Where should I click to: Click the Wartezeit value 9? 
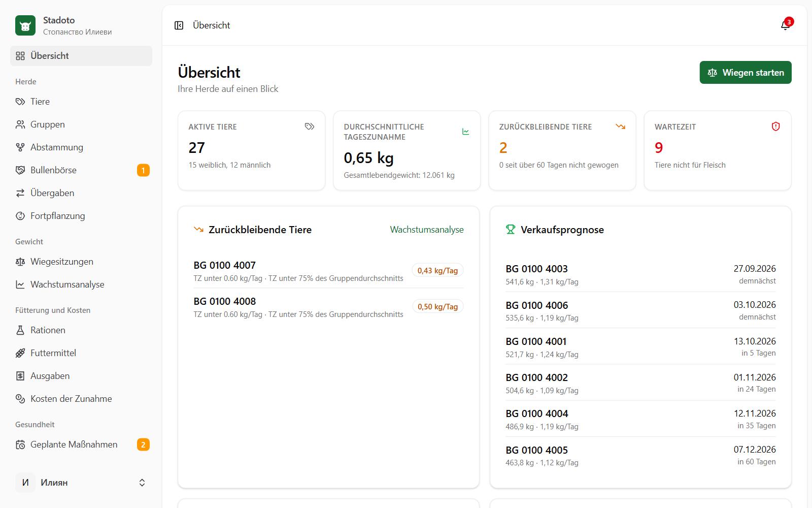tap(659, 148)
